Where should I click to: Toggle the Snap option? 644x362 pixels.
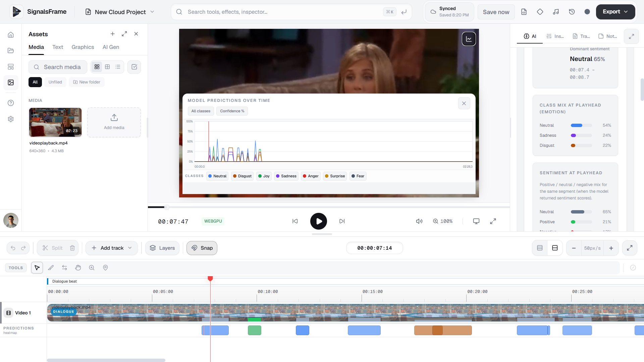pyautogui.click(x=202, y=248)
